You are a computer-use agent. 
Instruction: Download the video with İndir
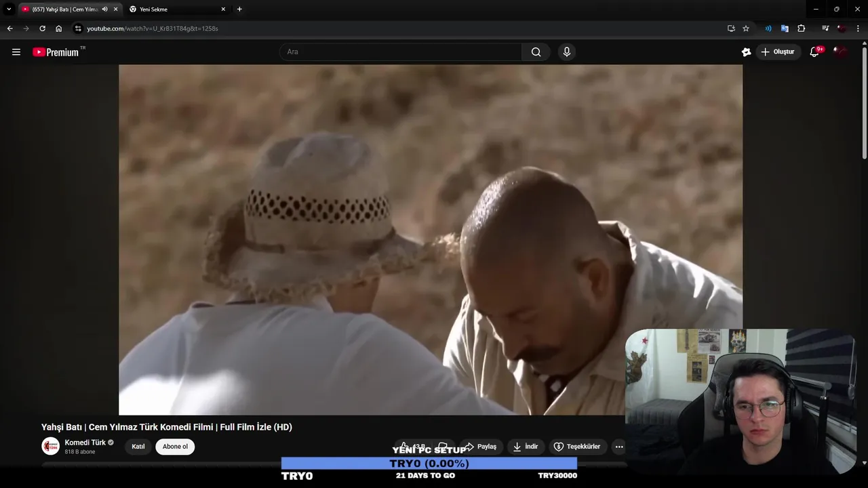[526, 447]
